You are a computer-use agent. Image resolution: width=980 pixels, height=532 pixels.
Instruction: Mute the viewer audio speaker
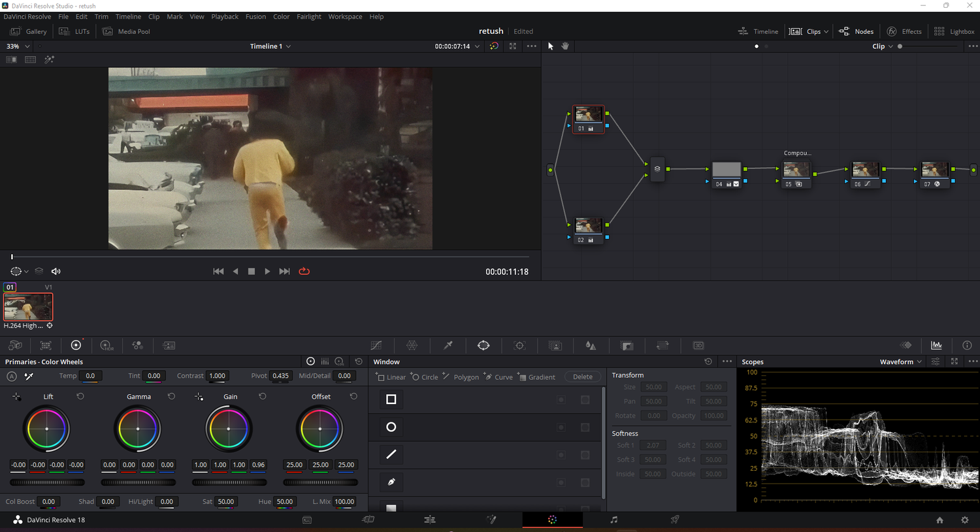point(56,272)
